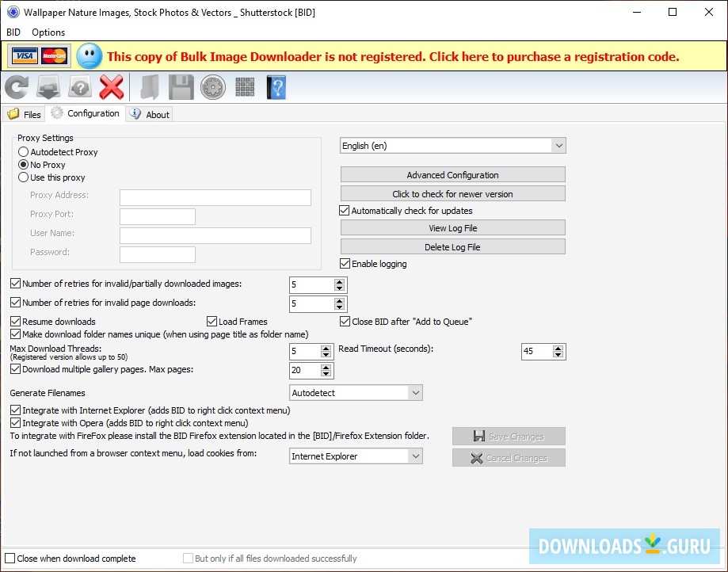Decrease Max pages spinner value
The image size is (728, 572).
[326, 373]
